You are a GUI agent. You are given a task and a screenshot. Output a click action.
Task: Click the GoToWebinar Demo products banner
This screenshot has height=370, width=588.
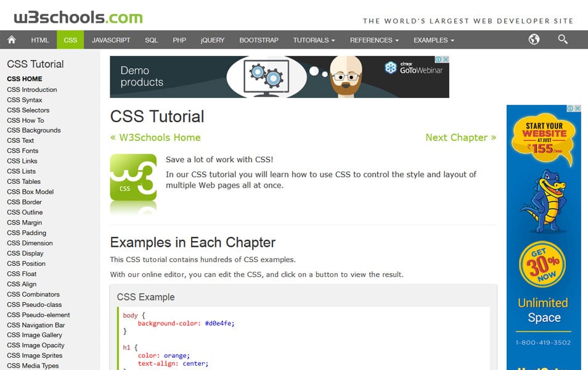pyautogui.click(x=279, y=77)
